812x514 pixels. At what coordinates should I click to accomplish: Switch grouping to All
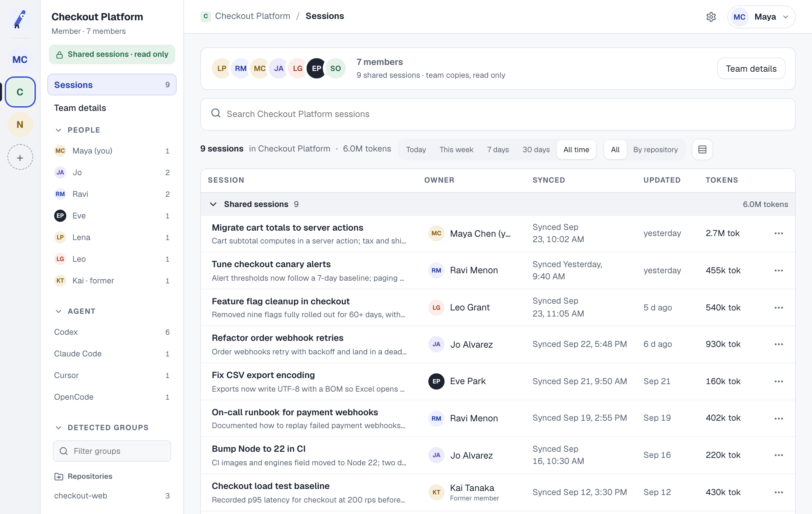(615, 149)
